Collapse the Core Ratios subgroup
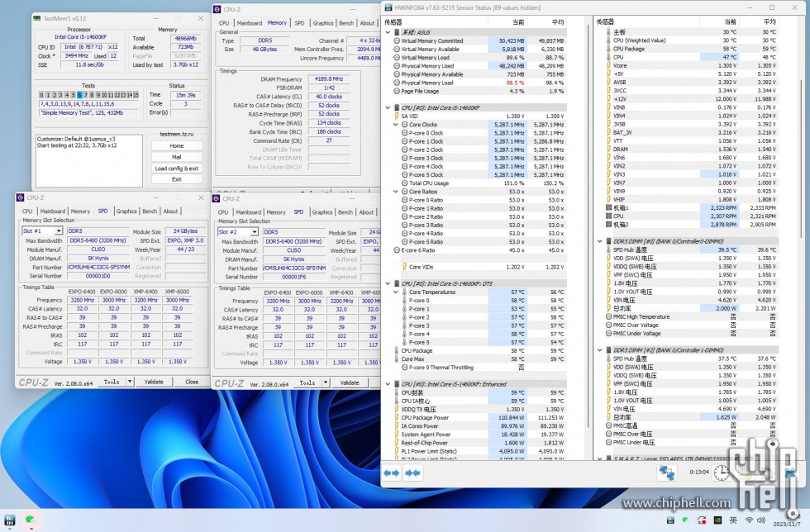This screenshot has width=810, height=532. pyautogui.click(x=396, y=192)
